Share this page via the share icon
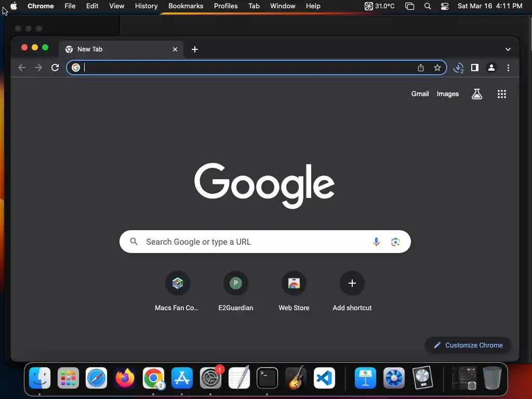The width and height of the screenshot is (532, 399). [421, 68]
